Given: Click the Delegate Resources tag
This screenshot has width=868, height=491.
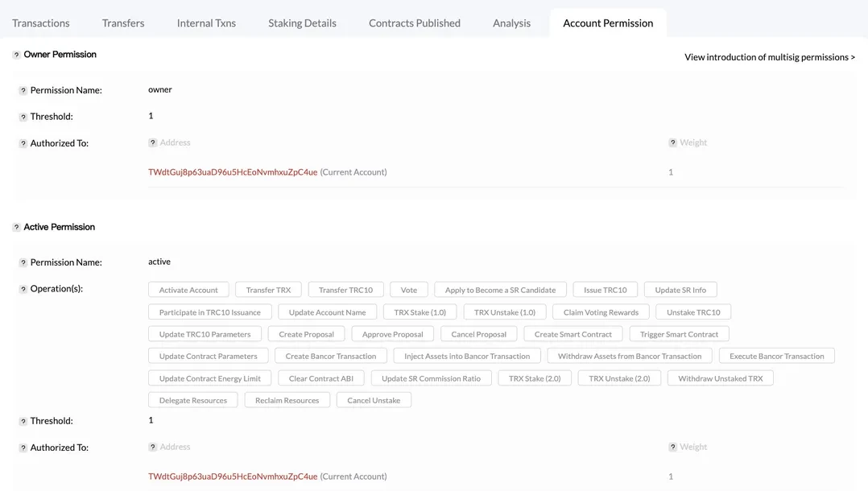Looking at the screenshot, I should point(193,400).
